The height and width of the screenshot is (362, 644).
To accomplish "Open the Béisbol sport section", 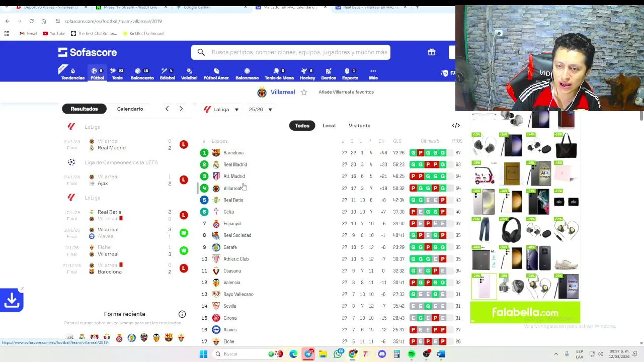I will [168, 74].
